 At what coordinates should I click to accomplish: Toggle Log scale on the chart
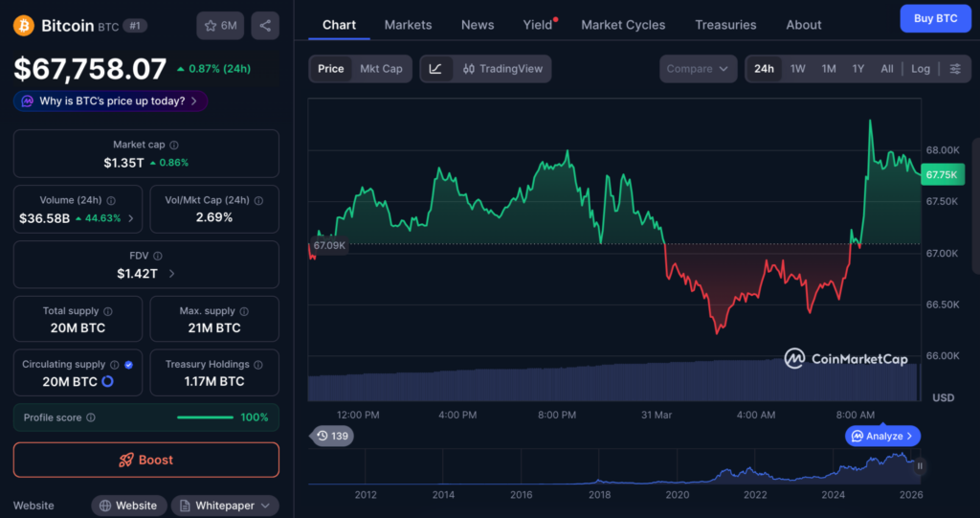[920, 69]
